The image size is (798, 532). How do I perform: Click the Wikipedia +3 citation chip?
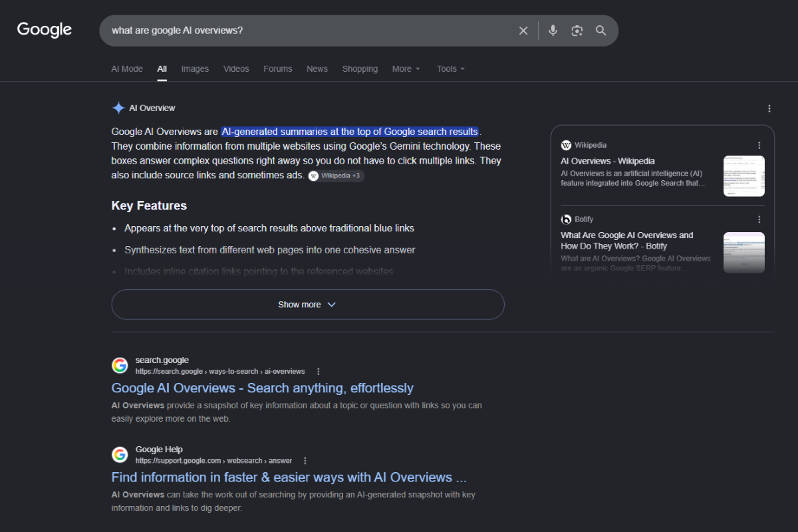tap(336, 176)
